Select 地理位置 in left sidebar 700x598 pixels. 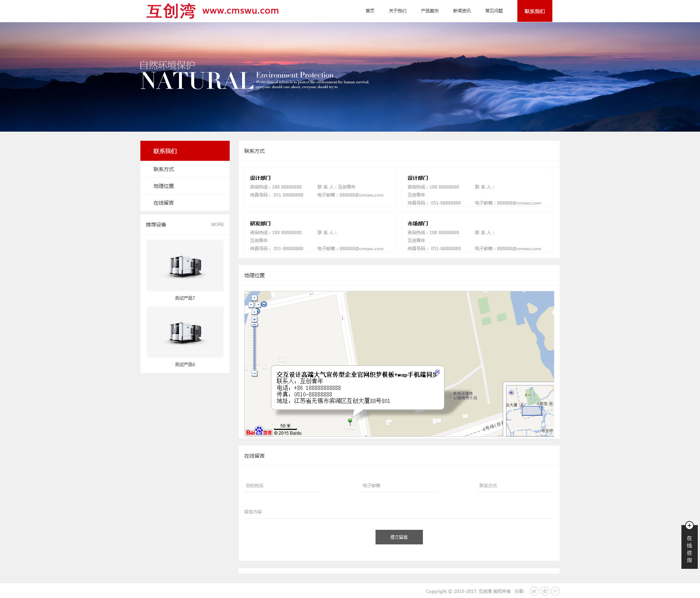(164, 186)
